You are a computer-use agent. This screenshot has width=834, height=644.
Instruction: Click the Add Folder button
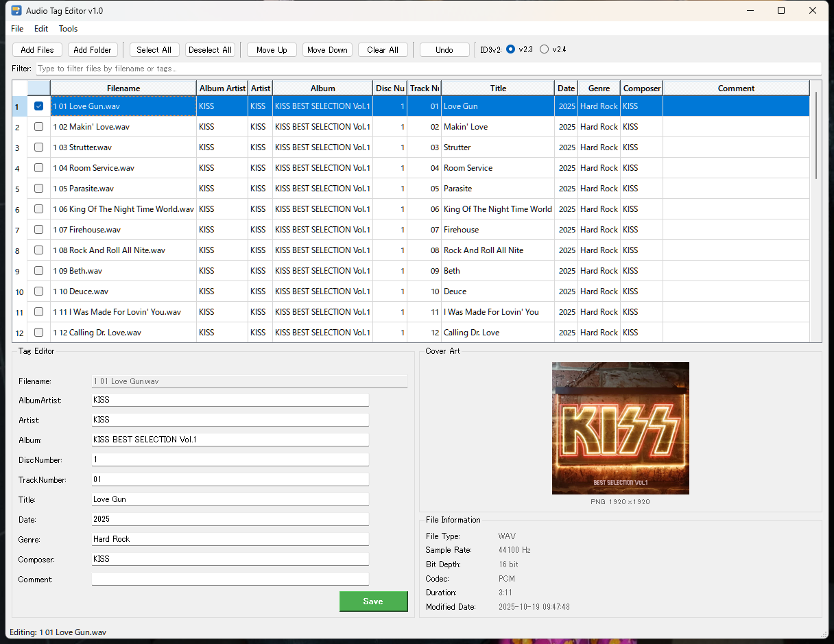[x=93, y=50]
